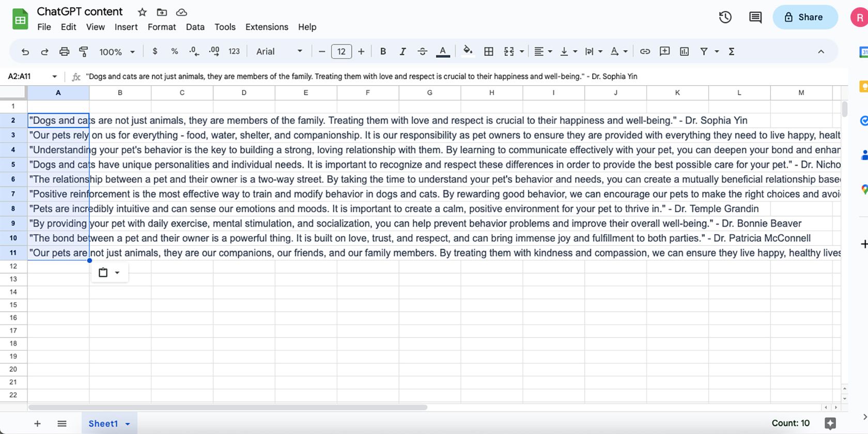Open the View menu

point(95,27)
